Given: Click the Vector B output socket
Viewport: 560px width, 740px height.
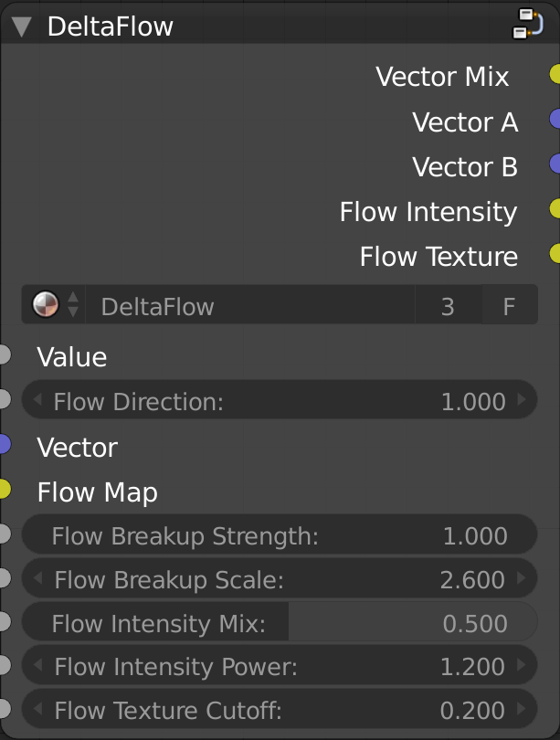Looking at the screenshot, I should (x=555, y=164).
